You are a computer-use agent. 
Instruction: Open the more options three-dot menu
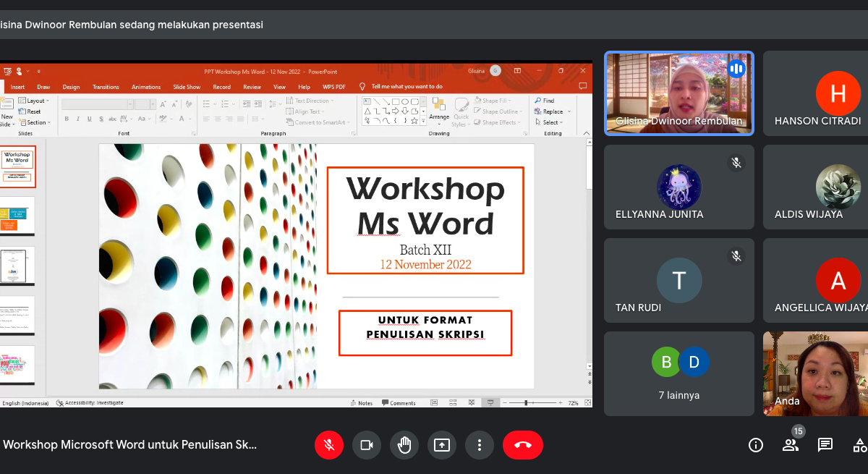(480, 445)
